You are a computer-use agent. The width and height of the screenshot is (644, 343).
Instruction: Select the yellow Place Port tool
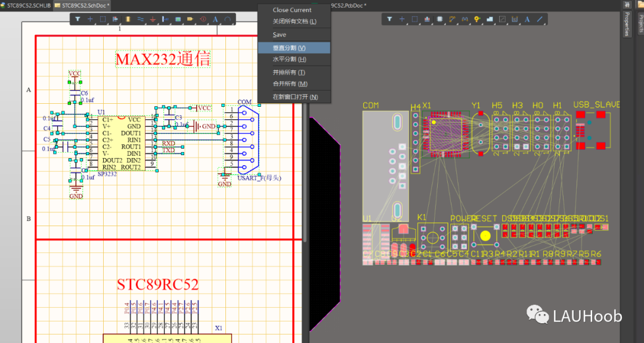(x=190, y=19)
